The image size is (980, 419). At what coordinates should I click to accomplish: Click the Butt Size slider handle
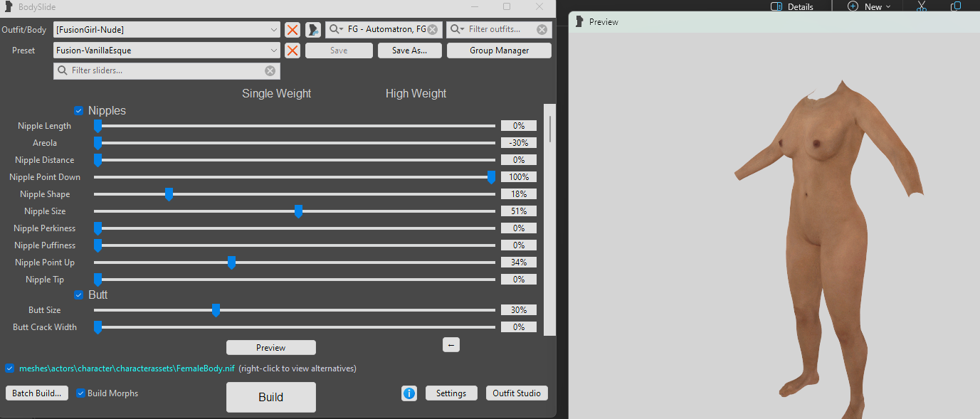[216, 310]
